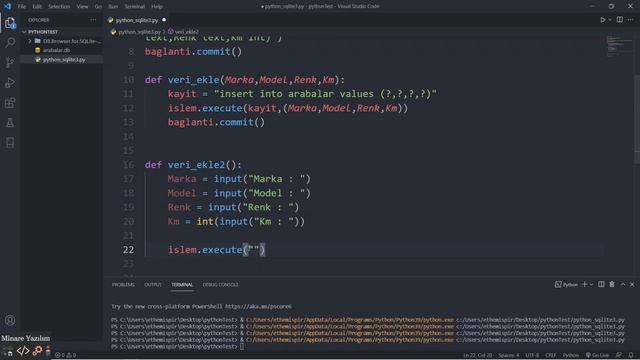Viewport: 640px width, 360px height.
Task: Open the Terminal menu
Action: tap(134, 7)
